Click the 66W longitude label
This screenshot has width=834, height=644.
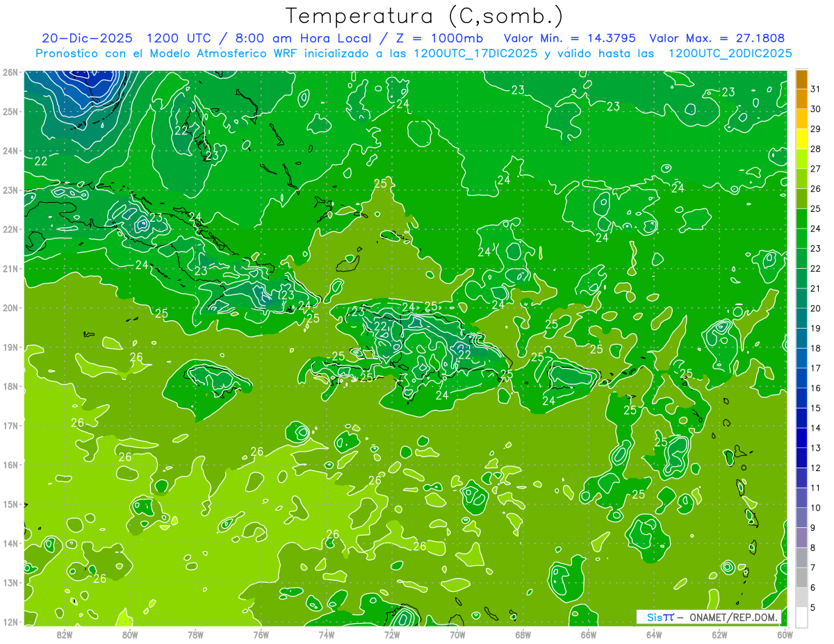589,634
